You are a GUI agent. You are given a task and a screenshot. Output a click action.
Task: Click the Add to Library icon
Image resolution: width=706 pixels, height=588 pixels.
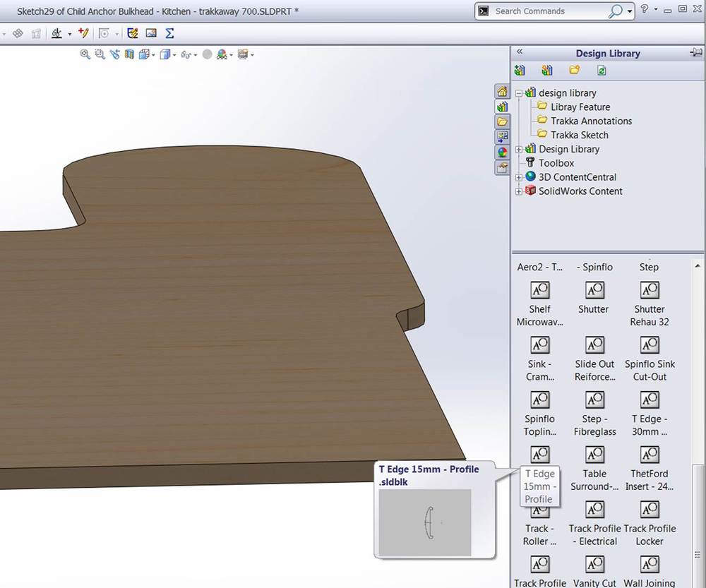tap(520, 71)
